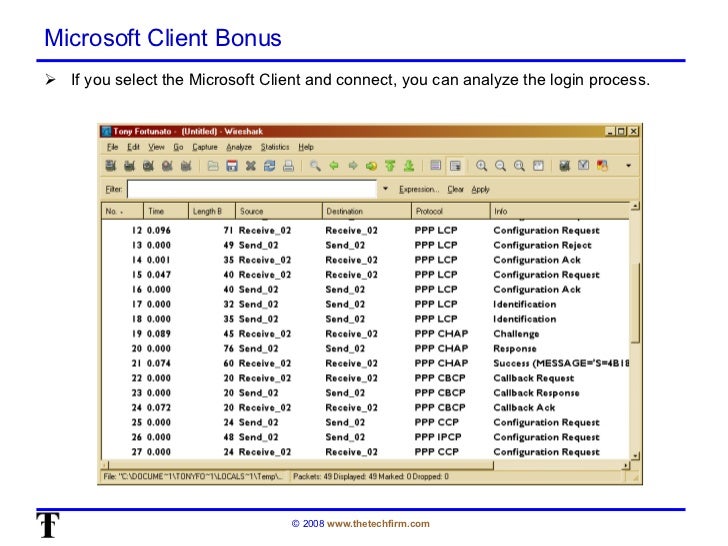Open a capture file folder icon
The image size is (728, 546).
[x=213, y=166]
